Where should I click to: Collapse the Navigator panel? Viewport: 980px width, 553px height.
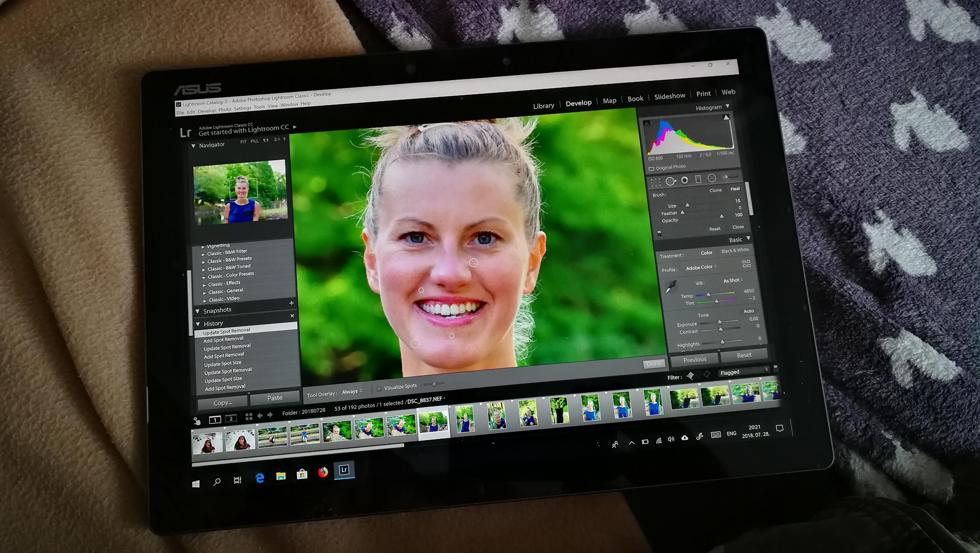click(x=193, y=146)
